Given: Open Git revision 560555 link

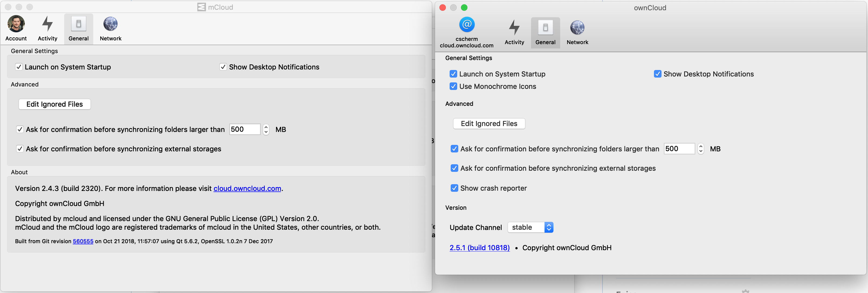Looking at the screenshot, I should 83,242.
